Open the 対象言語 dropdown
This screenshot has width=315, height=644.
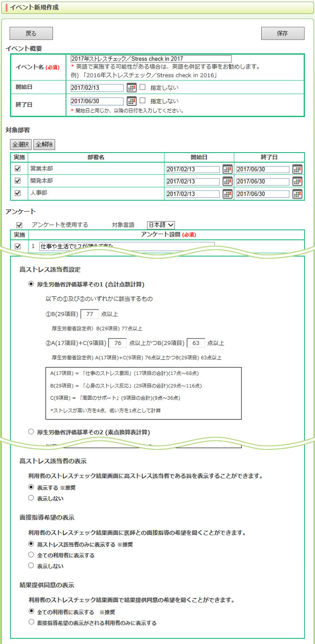161,225
